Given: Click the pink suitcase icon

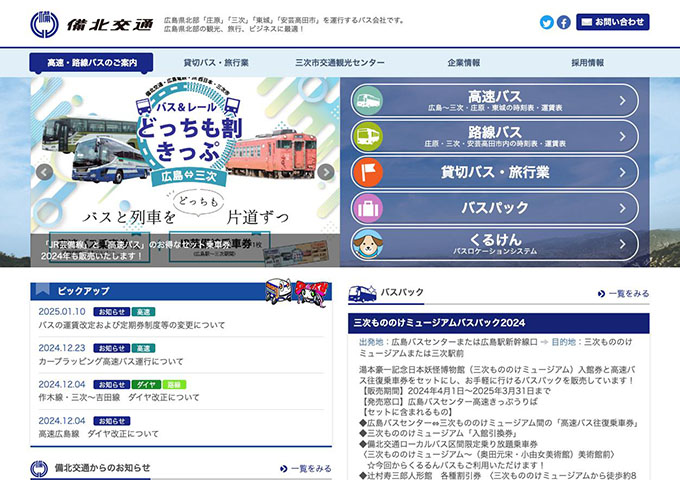Looking at the screenshot, I should 368,209.
